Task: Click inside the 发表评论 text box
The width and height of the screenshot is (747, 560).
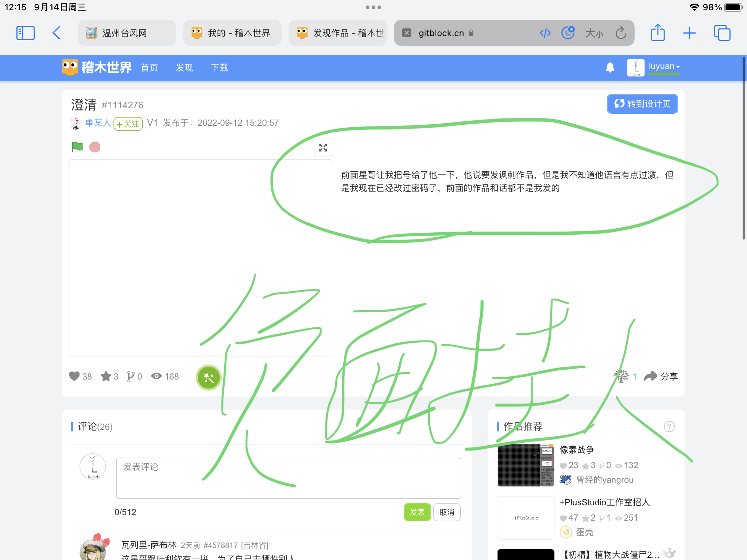Action: pos(289,478)
